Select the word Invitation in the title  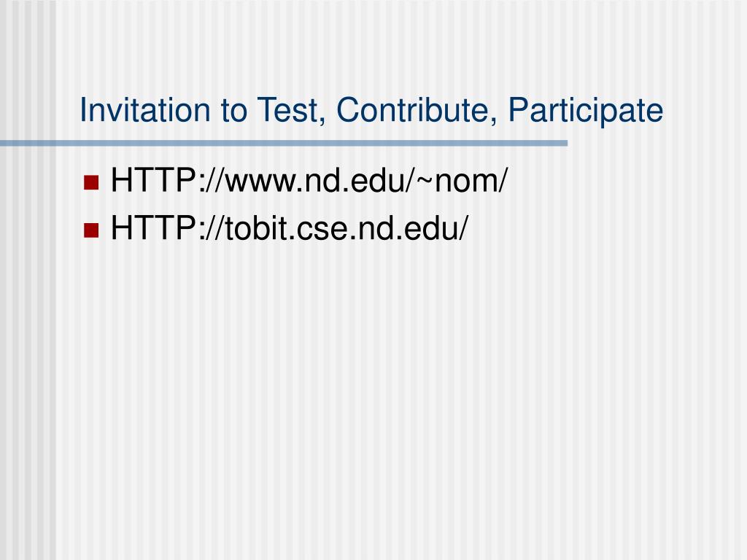point(145,110)
